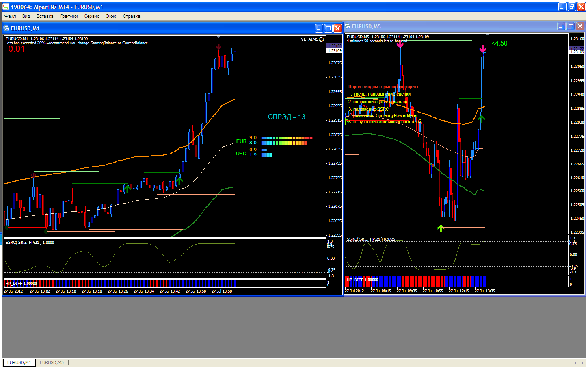The height and width of the screenshot is (369, 588).
Task: Select the green up arrow near 13:42 on M1
Action: tap(179, 180)
